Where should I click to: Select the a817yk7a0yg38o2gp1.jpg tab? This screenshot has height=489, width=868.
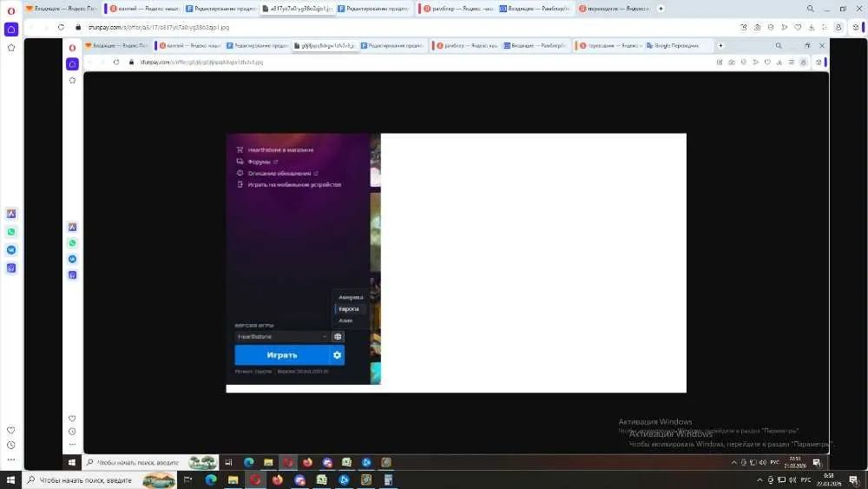point(298,9)
